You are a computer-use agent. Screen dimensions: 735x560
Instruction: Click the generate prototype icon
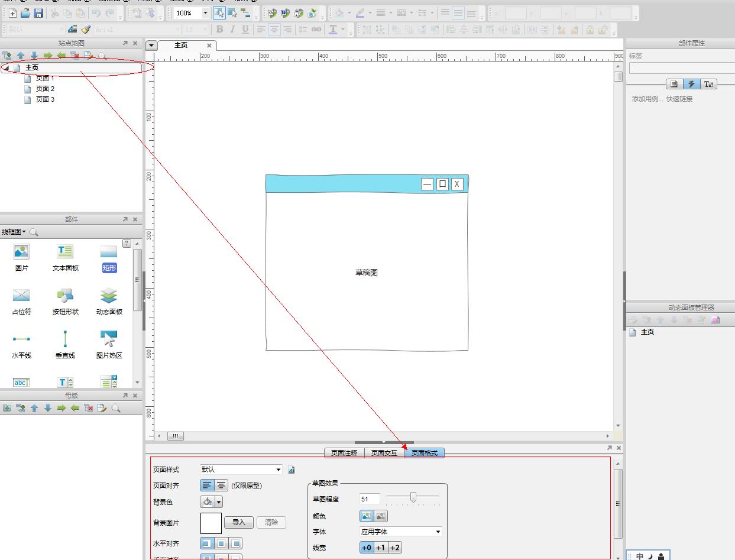point(272,13)
